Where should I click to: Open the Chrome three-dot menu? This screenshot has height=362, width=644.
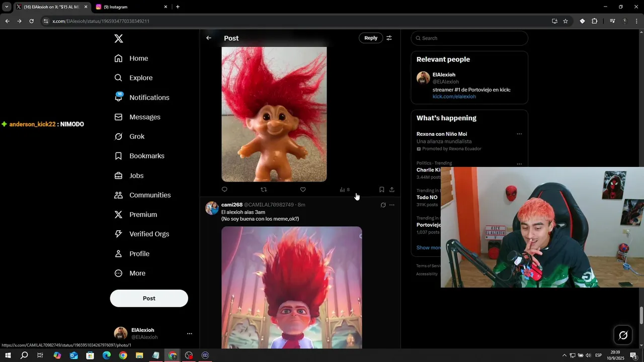(x=637, y=21)
